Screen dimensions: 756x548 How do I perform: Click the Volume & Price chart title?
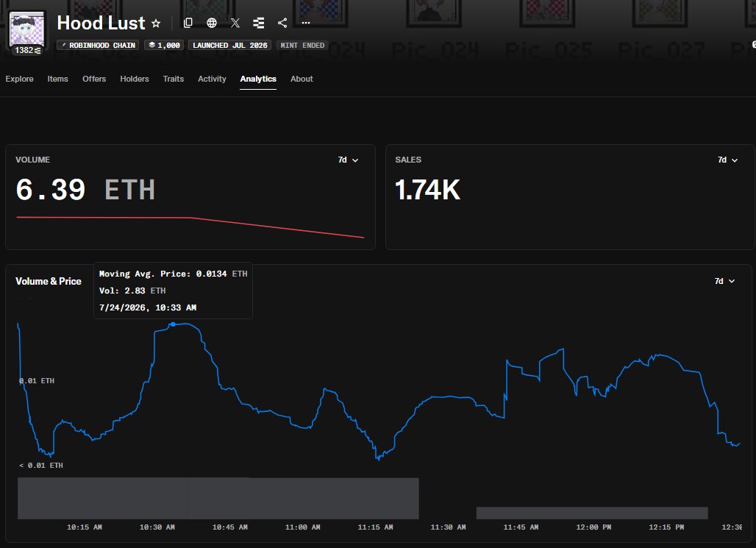point(49,281)
